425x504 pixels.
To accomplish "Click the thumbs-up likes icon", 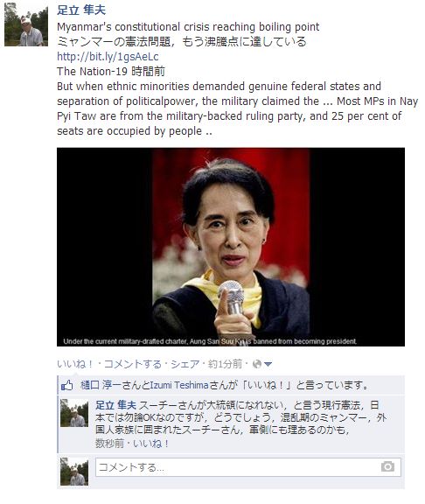I will point(66,385).
